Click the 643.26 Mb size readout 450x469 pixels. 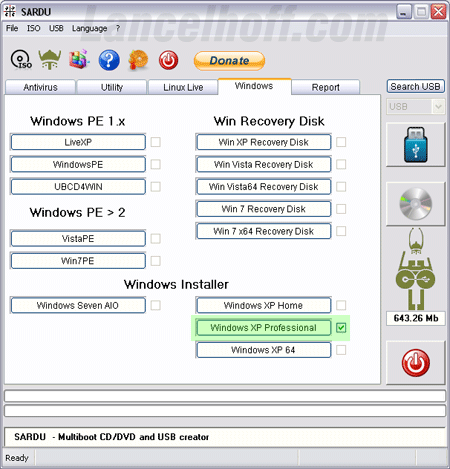(x=416, y=318)
